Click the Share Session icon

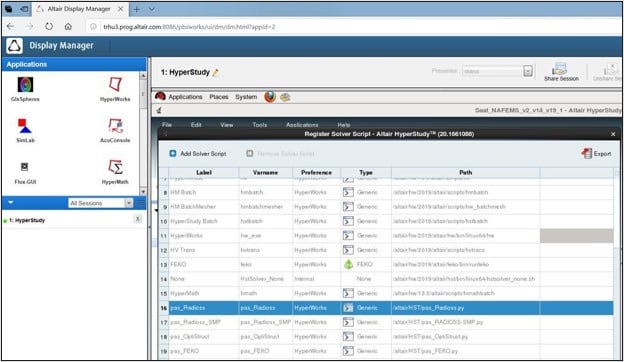(x=560, y=69)
